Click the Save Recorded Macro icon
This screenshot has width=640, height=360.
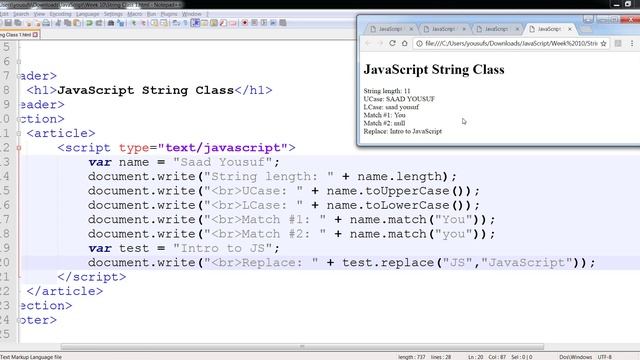(x=282, y=23)
